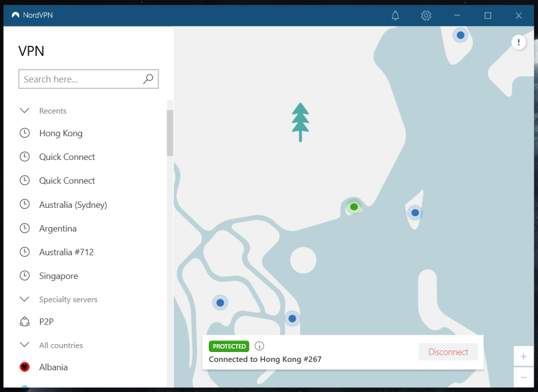Click the tree icon on the map
Viewport: 538px width, 392px height.
click(x=300, y=122)
